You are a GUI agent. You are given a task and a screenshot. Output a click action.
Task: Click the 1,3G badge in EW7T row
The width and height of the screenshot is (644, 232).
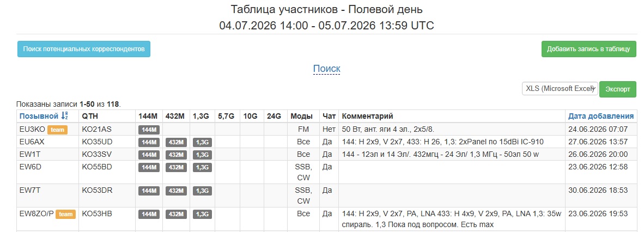coord(203,191)
